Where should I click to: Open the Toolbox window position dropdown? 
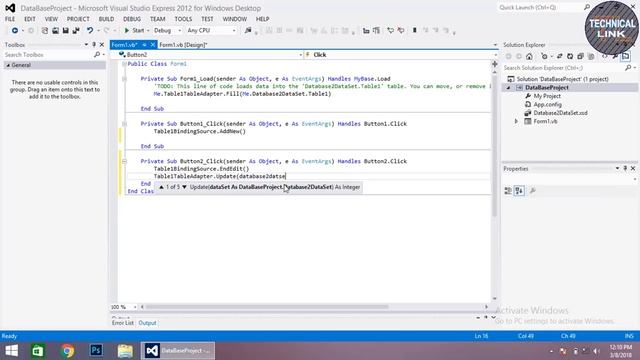click(x=86, y=44)
